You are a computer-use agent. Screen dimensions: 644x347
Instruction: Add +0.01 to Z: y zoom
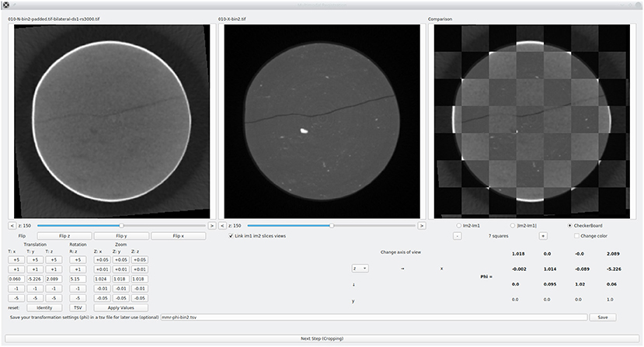tap(120, 269)
